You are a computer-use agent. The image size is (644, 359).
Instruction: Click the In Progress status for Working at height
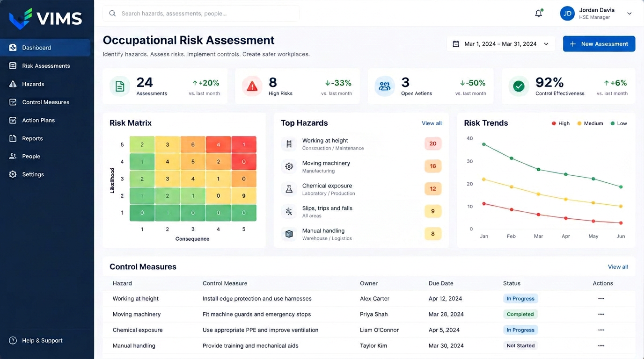[520, 299]
